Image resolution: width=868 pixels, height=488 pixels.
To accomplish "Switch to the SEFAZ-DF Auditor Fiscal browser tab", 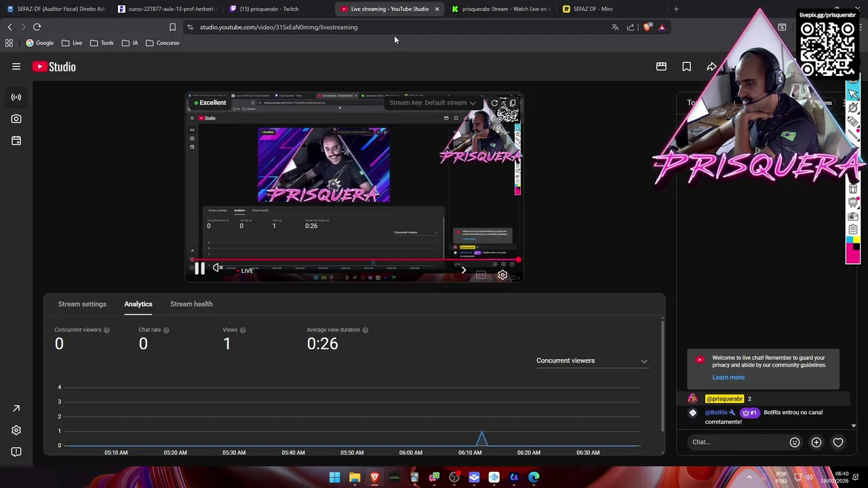I will tap(56, 9).
